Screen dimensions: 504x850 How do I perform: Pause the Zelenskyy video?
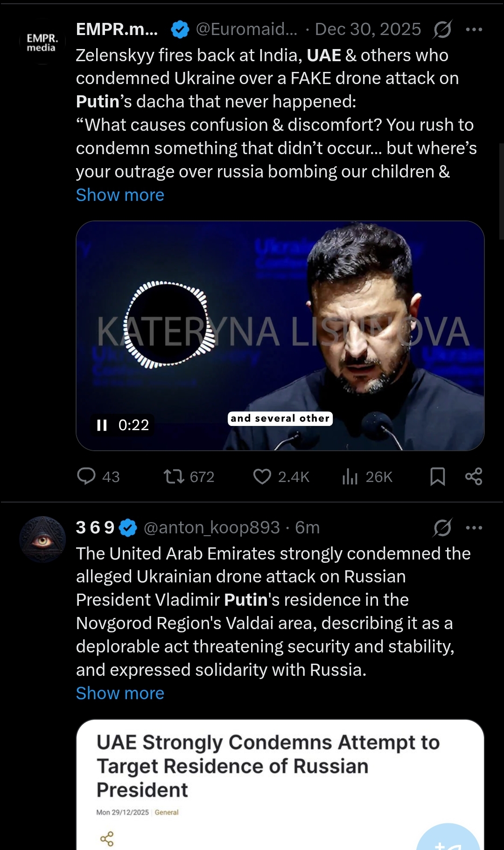point(102,425)
